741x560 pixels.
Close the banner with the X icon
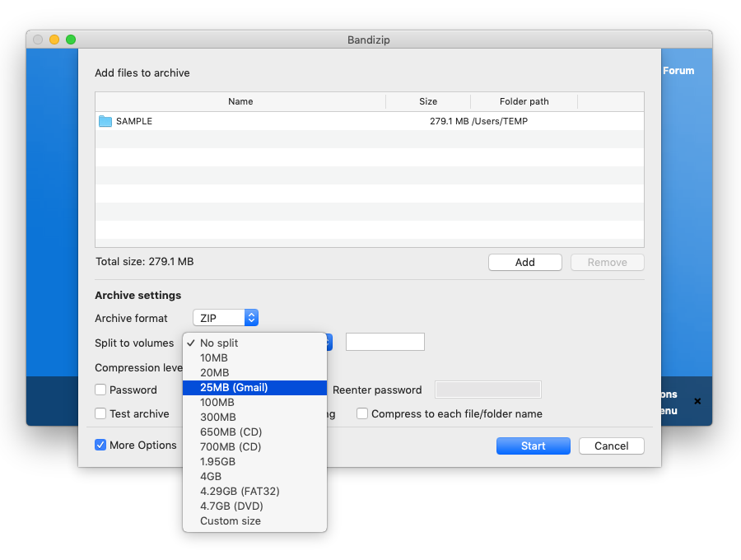697,401
